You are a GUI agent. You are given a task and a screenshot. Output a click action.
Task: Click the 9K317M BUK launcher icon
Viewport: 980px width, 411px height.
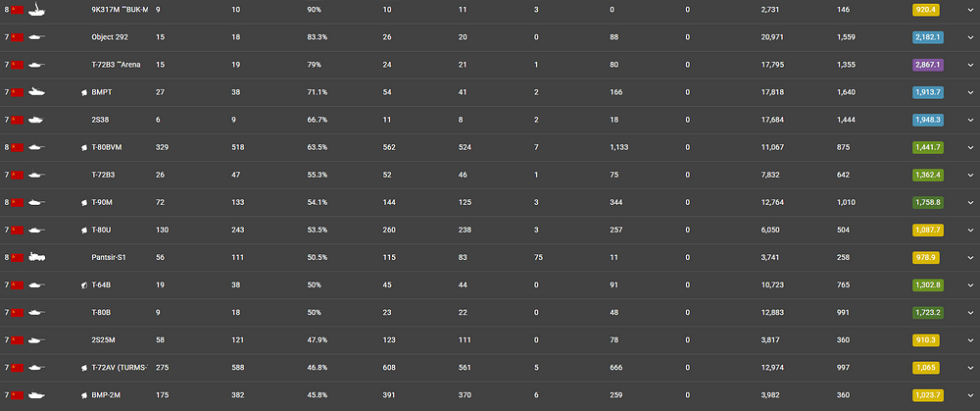pos(36,10)
